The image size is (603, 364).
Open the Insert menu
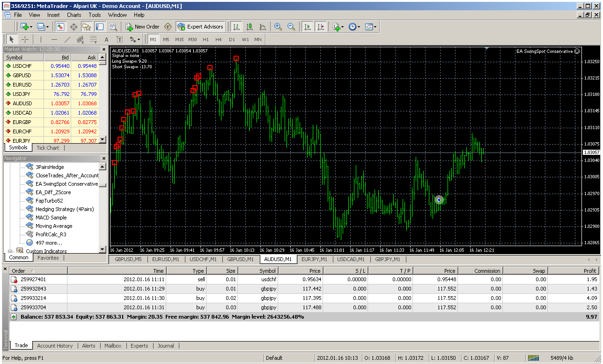(53, 15)
